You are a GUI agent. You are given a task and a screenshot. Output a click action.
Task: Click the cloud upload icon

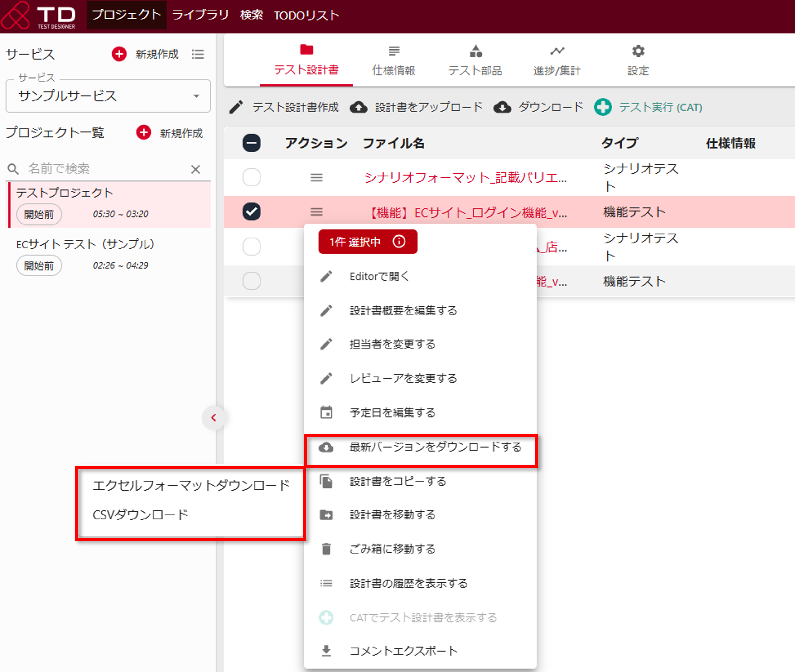pos(359,107)
